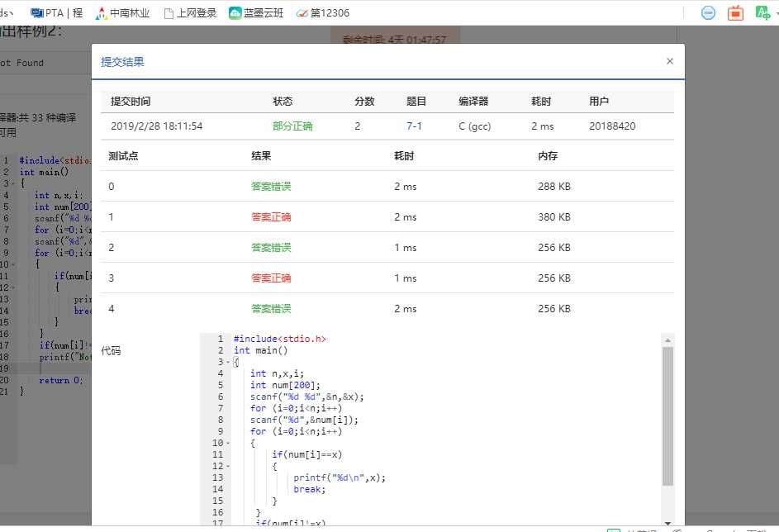Click the code scrollbar down arrow
The image size is (779, 532).
coord(667,523)
